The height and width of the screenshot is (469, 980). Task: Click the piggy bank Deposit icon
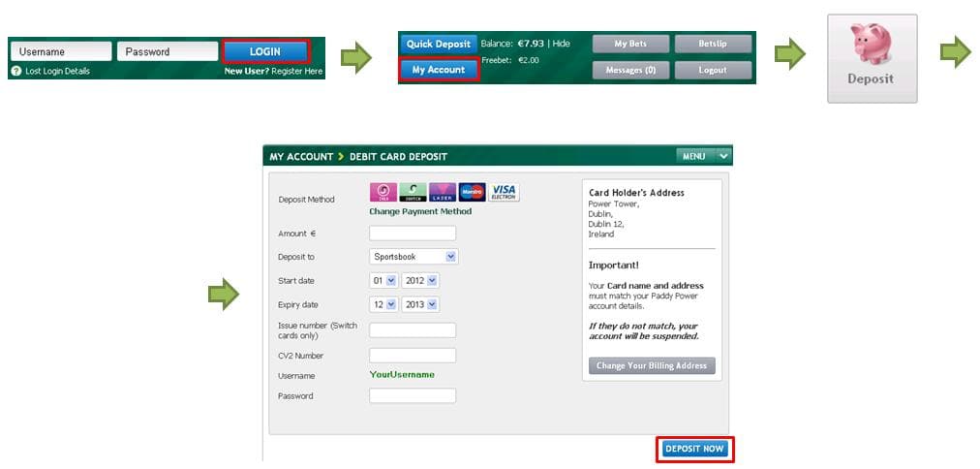(x=872, y=59)
